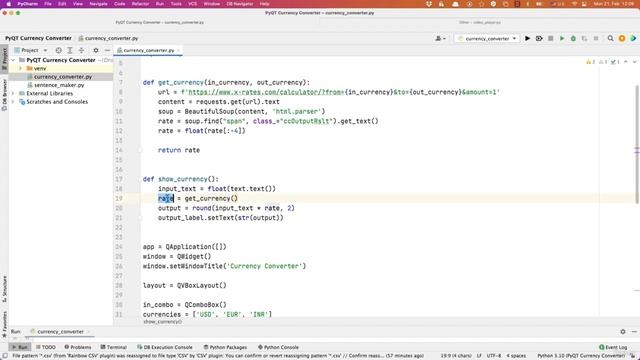Open the Problems tool window

(x=78, y=347)
